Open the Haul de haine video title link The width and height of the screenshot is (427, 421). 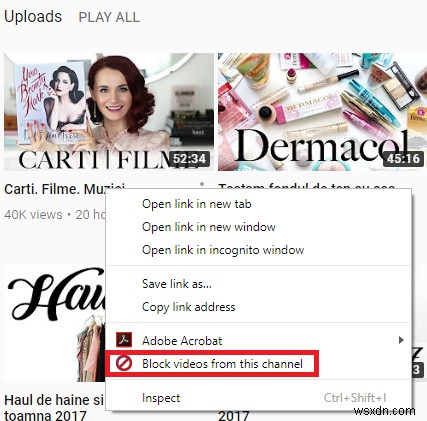point(54,408)
